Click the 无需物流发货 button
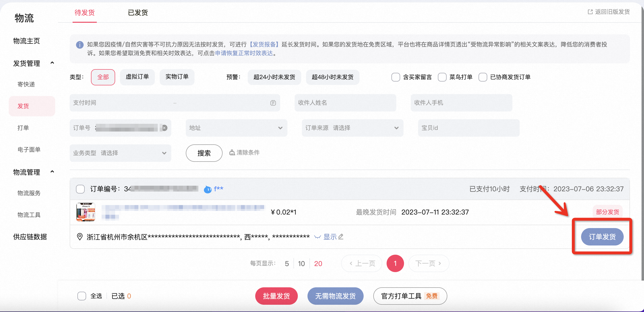 click(335, 296)
